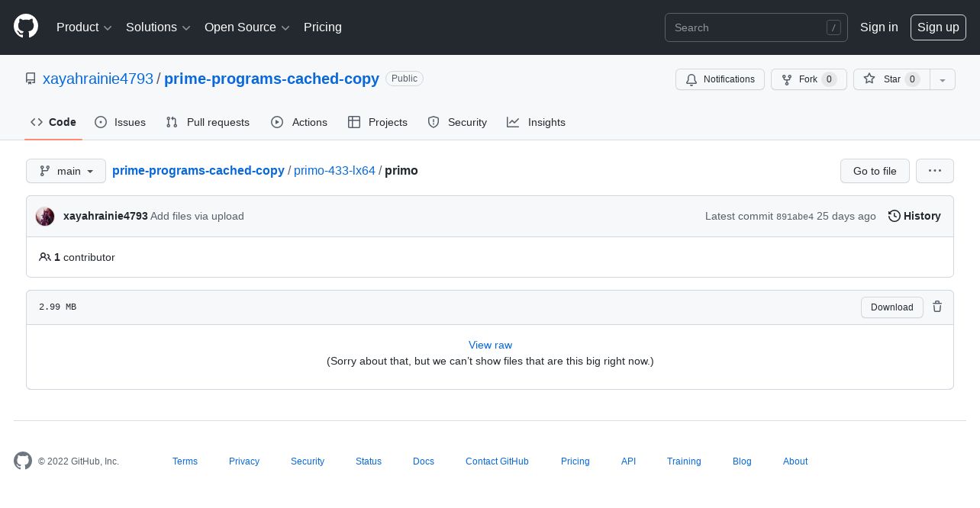Expand the Product menu

pos(84,27)
